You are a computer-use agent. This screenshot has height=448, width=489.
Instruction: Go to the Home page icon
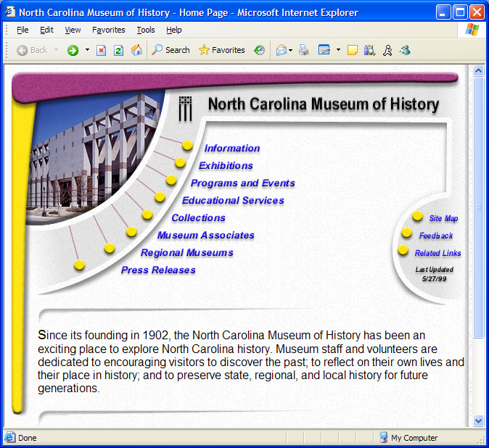pos(136,50)
